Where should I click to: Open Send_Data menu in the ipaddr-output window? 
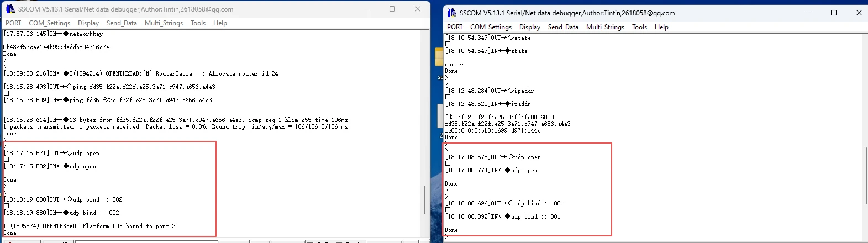(563, 27)
